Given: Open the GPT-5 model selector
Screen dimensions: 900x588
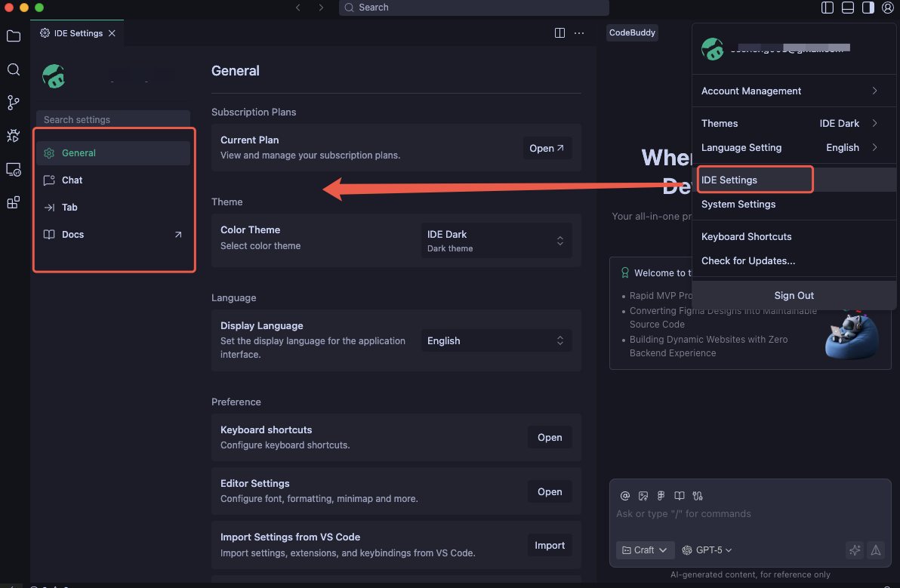Looking at the screenshot, I should point(707,550).
